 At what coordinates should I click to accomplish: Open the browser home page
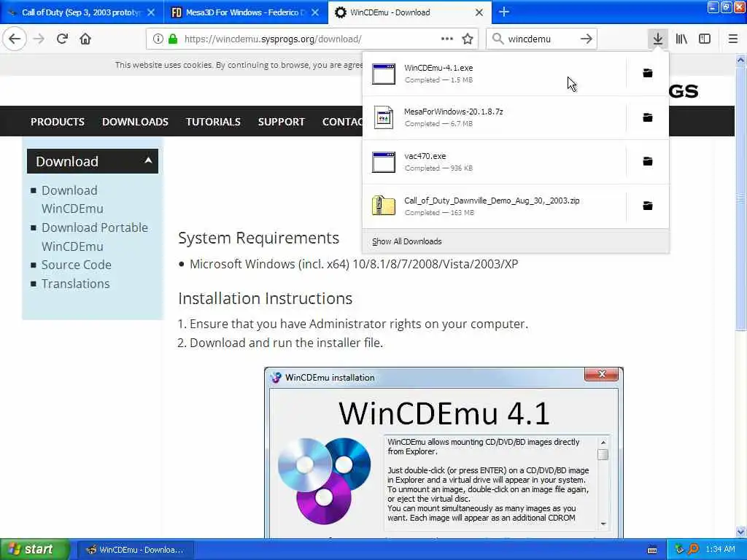[x=85, y=39]
